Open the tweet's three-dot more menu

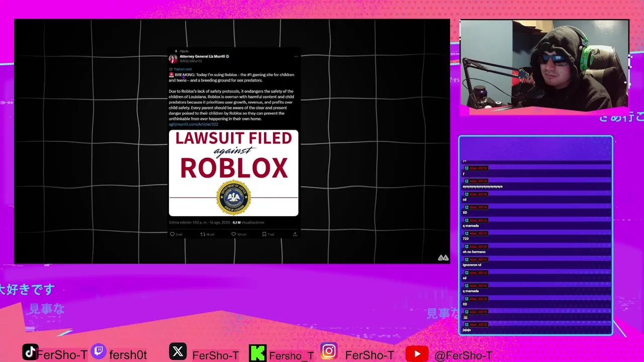point(296,56)
